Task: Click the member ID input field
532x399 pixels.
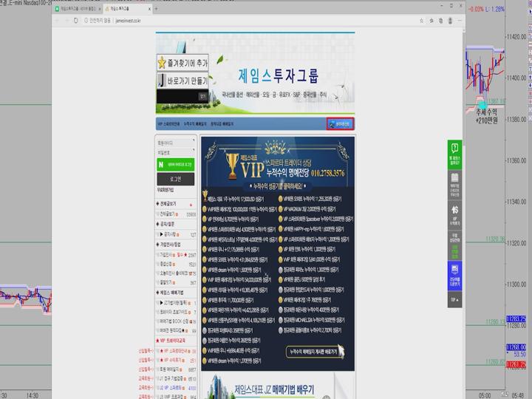Action: [x=176, y=143]
